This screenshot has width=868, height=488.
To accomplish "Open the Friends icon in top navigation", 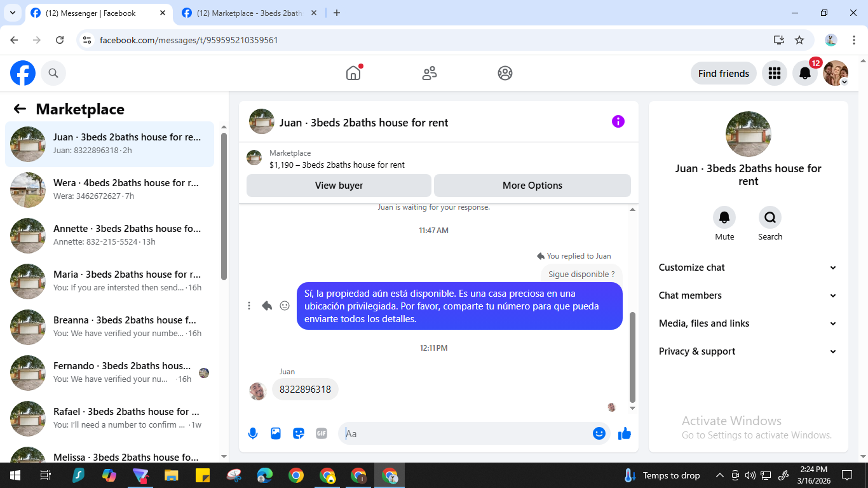I will click(x=430, y=73).
